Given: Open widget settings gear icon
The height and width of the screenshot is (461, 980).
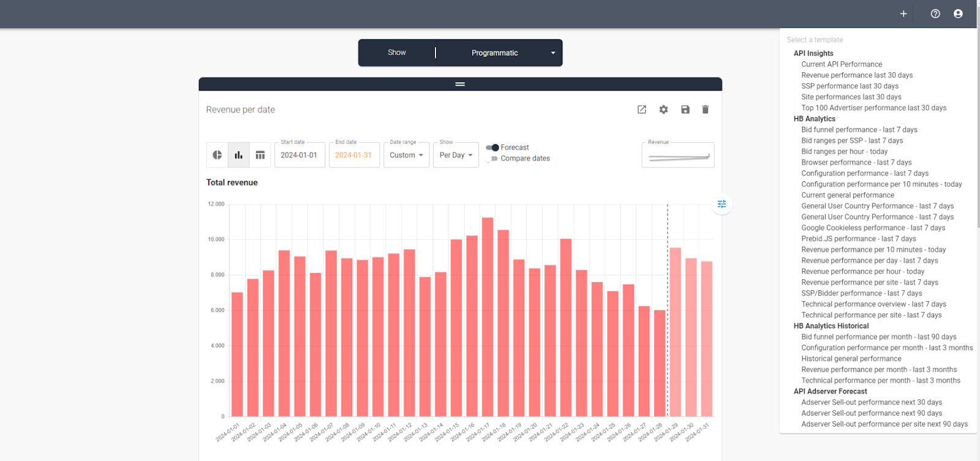Looking at the screenshot, I should click(663, 110).
